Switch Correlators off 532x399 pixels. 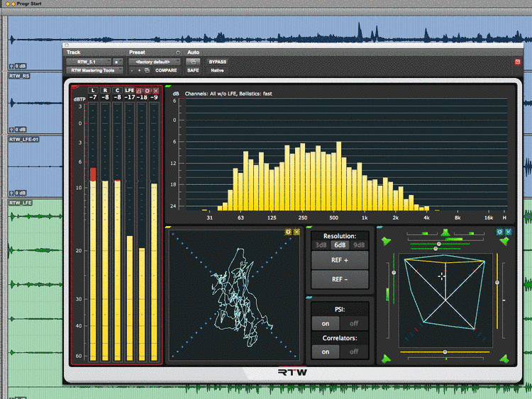(353, 352)
